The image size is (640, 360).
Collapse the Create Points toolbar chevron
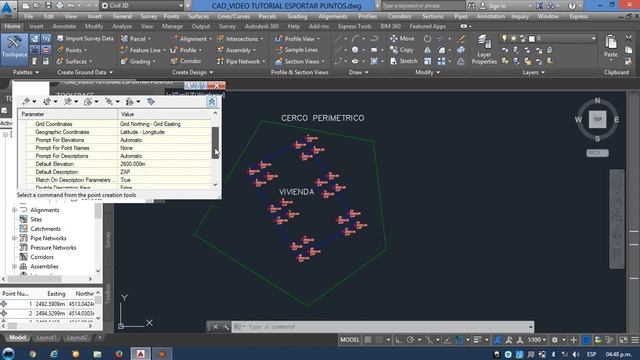[x=211, y=102]
